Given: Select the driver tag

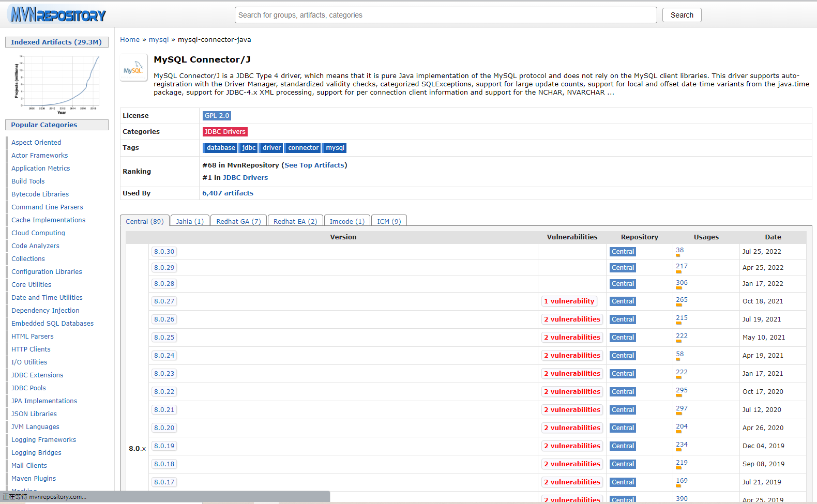Looking at the screenshot, I should click(271, 148).
